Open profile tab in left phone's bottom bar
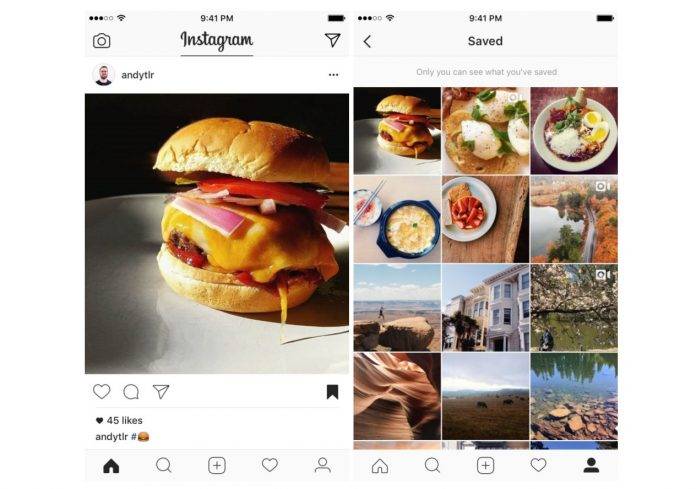 click(x=323, y=465)
